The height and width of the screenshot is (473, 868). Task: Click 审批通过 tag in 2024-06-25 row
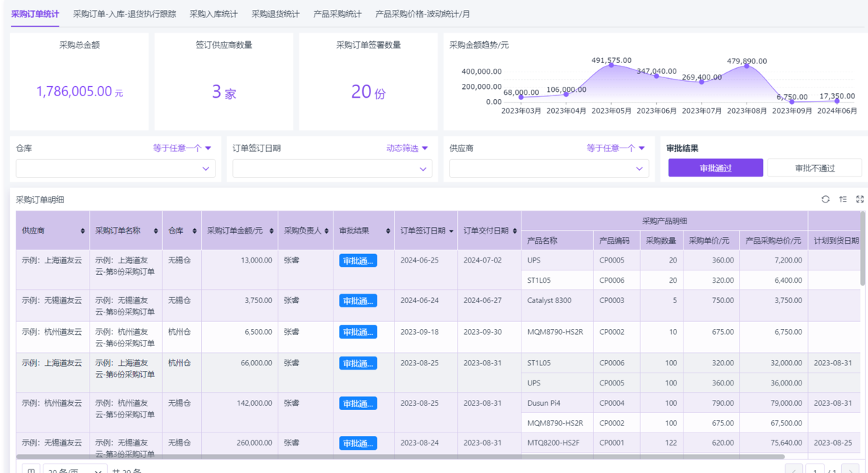pos(358,261)
